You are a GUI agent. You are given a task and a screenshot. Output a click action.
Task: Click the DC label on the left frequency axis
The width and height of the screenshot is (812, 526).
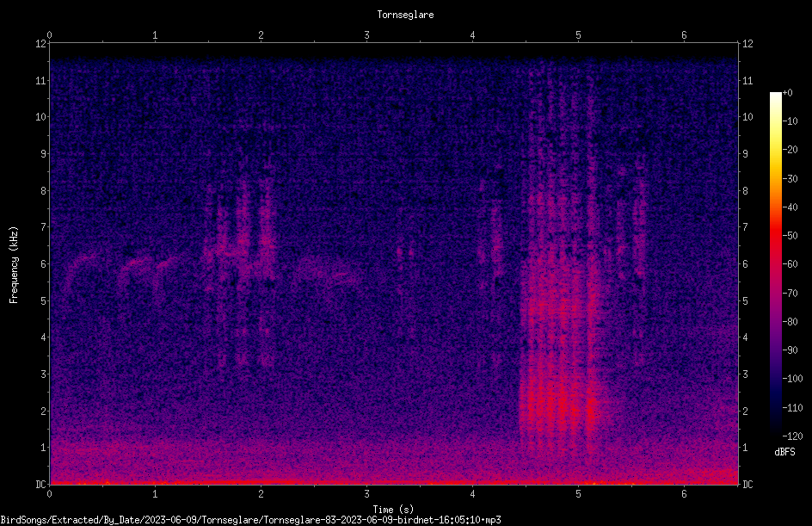40,485
